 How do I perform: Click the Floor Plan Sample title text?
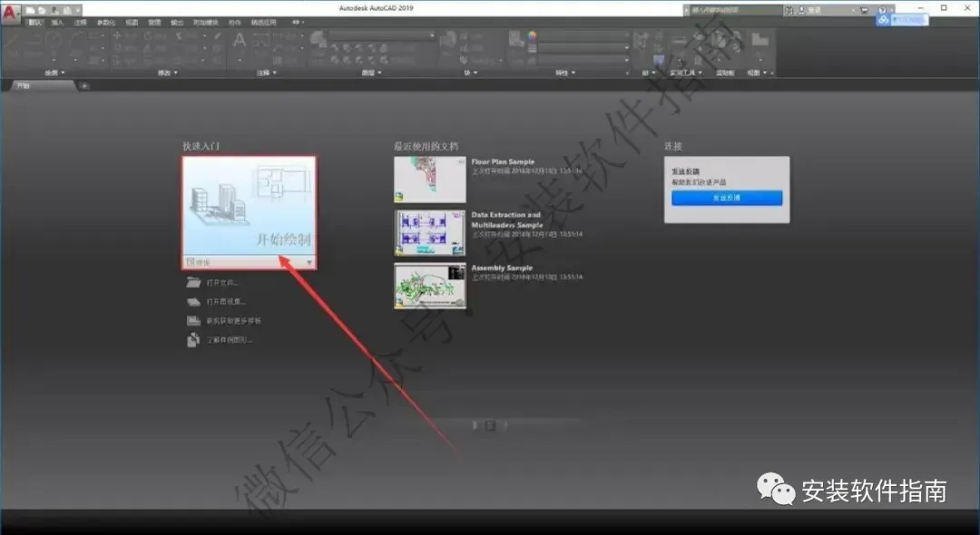click(x=503, y=161)
